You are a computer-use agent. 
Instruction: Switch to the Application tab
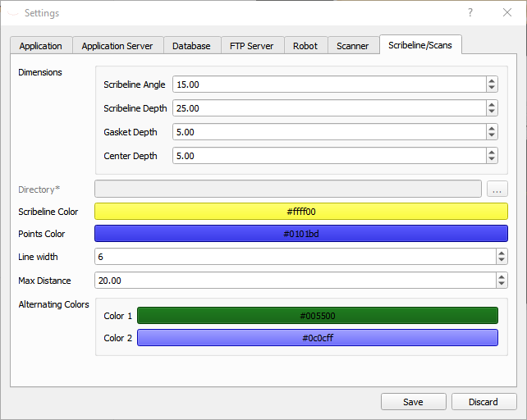[x=41, y=46]
